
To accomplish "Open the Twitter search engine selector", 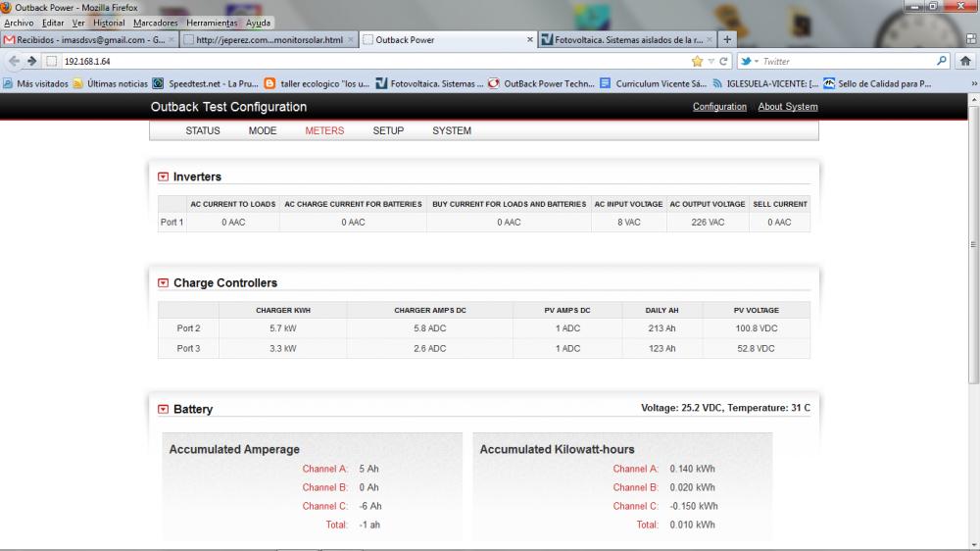I will tap(750, 62).
